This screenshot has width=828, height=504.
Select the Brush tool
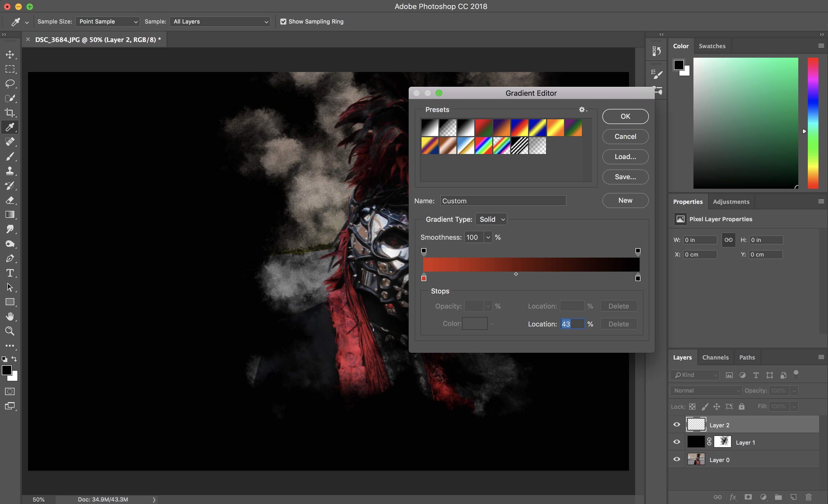click(10, 157)
